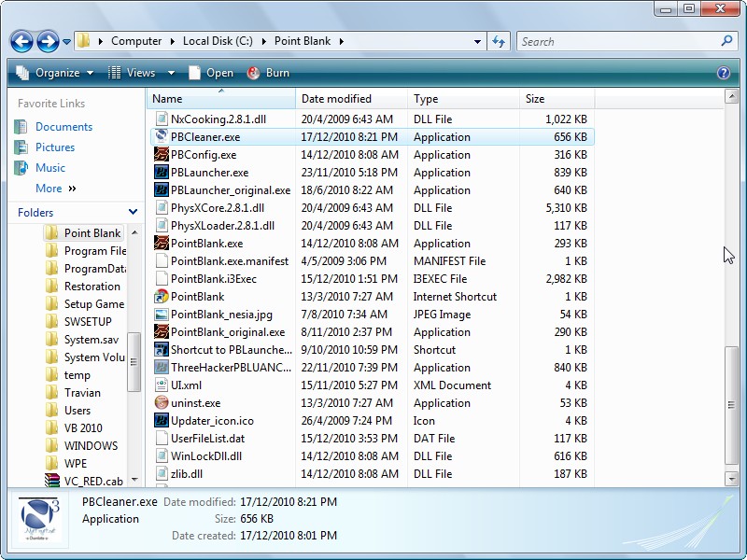
Task: Click the PBConfig.exe file icon
Action: (x=162, y=155)
